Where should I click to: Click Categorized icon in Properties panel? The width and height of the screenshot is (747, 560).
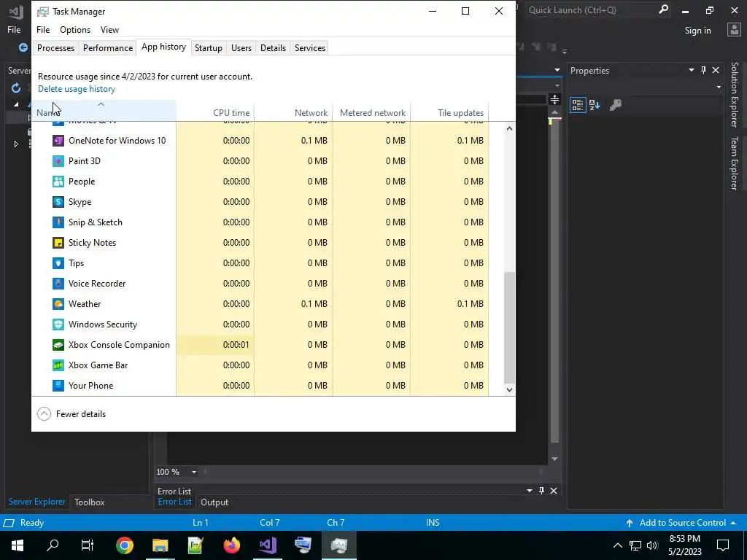[x=578, y=105]
